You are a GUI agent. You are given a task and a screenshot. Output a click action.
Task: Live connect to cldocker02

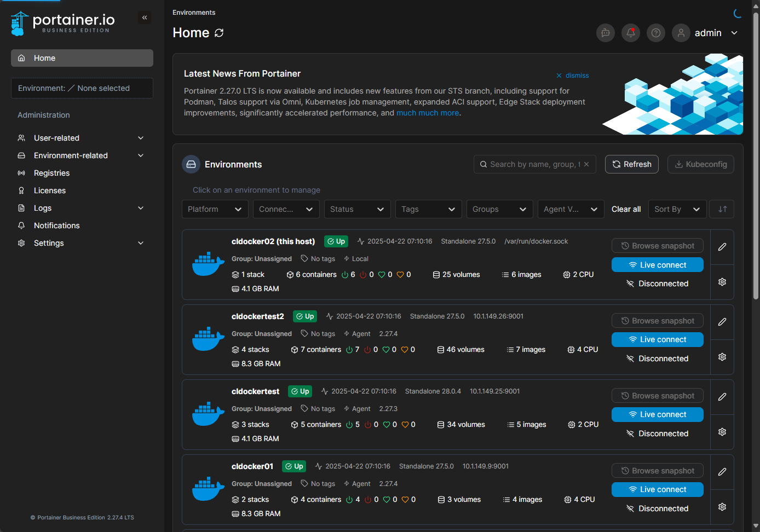click(658, 265)
